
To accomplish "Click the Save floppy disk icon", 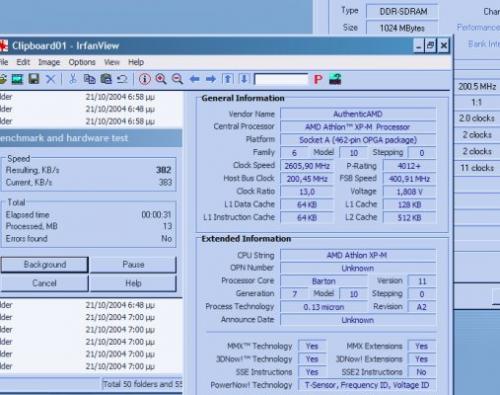I will [x=34, y=79].
